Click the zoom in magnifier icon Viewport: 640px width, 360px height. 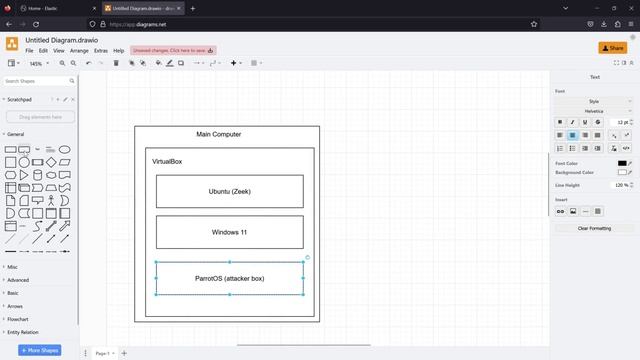coord(62,63)
